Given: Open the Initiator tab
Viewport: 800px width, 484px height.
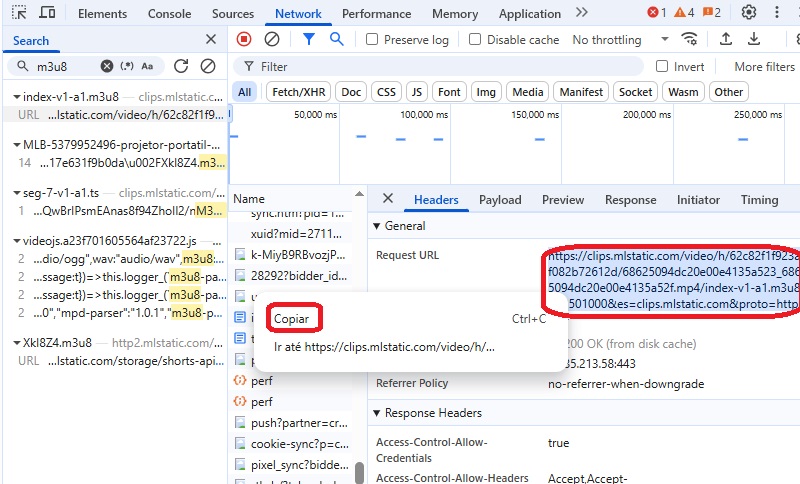Looking at the screenshot, I should click(x=698, y=200).
